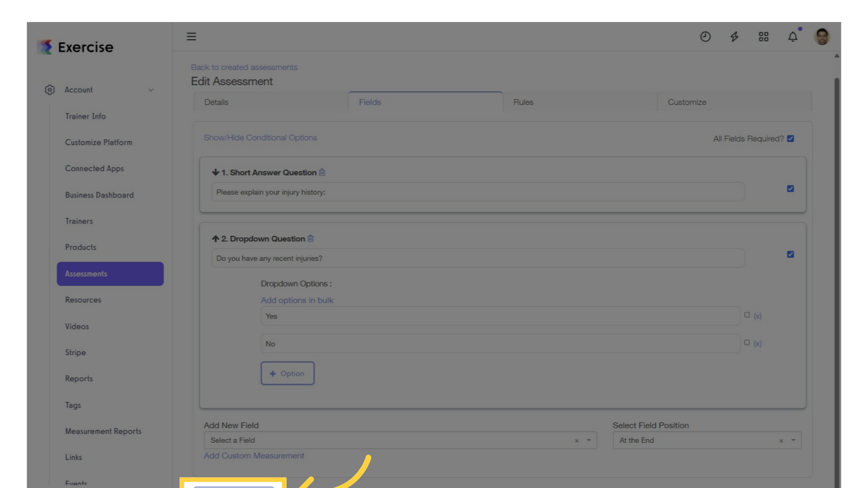Screen dimensions: 868x488
Task: Select Assessments in sidebar
Action: (110, 274)
